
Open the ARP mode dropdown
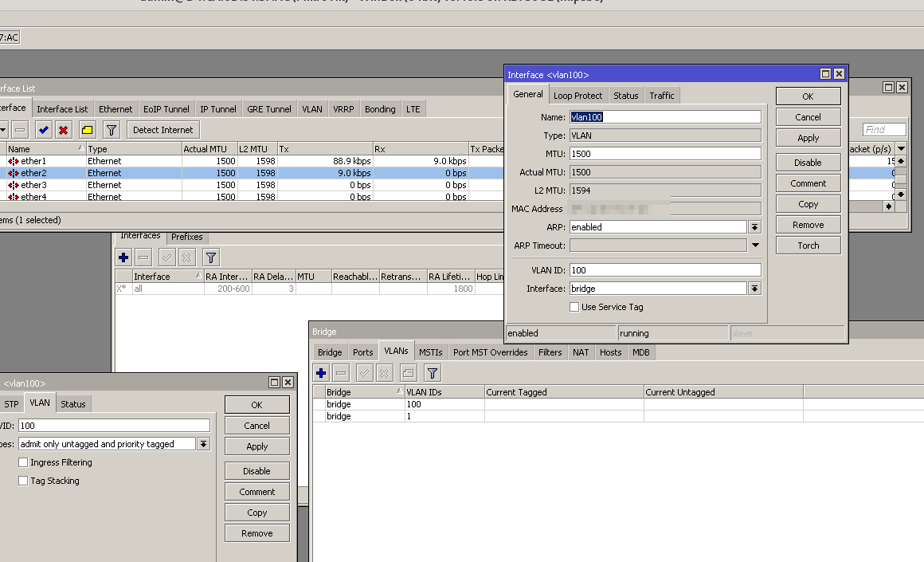point(754,227)
